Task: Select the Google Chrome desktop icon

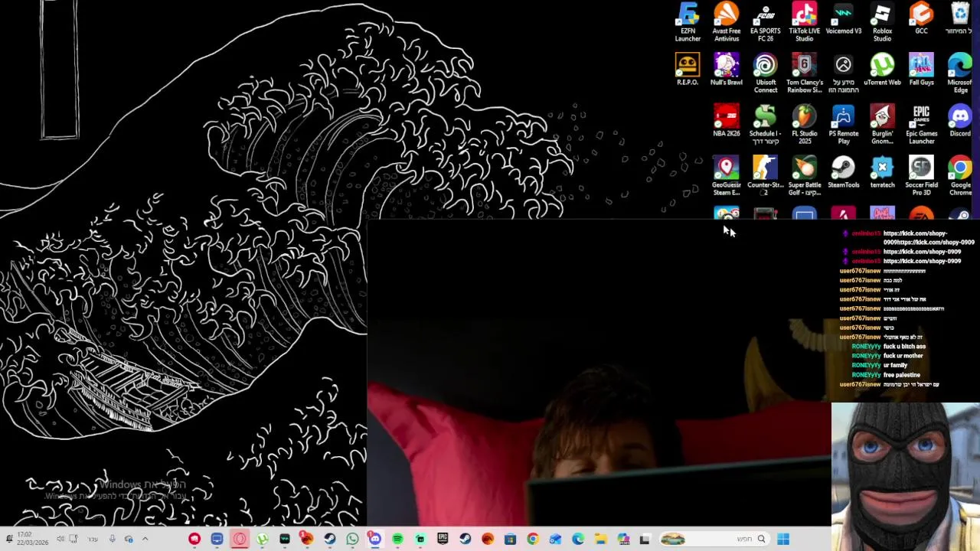Action: (960, 176)
